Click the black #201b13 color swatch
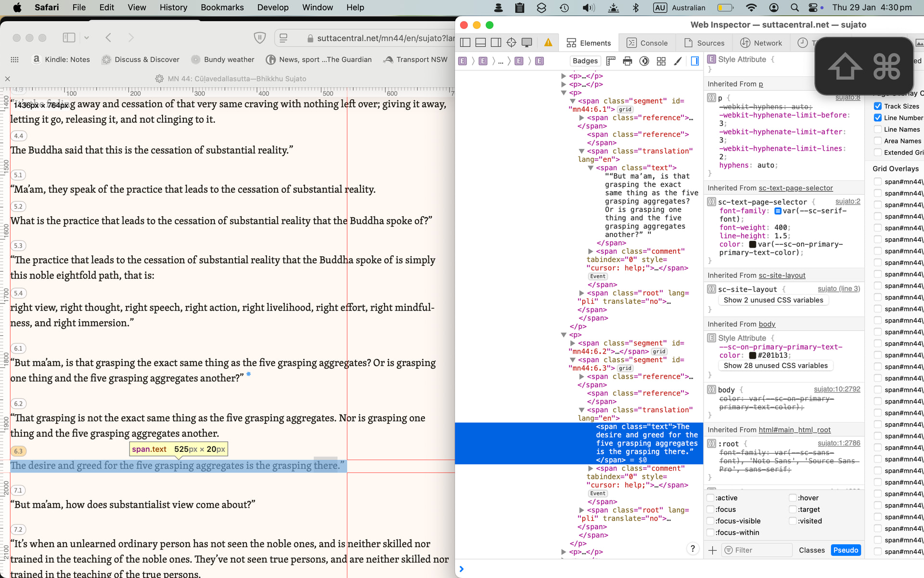This screenshot has width=924, height=578. pos(753,355)
